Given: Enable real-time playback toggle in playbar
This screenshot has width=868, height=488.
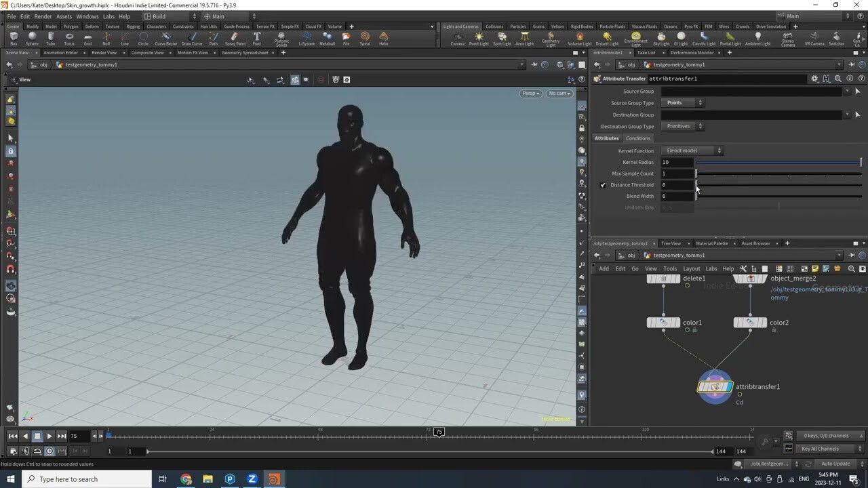Looking at the screenshot, I should pyautogui.click(x=48, y=451).
